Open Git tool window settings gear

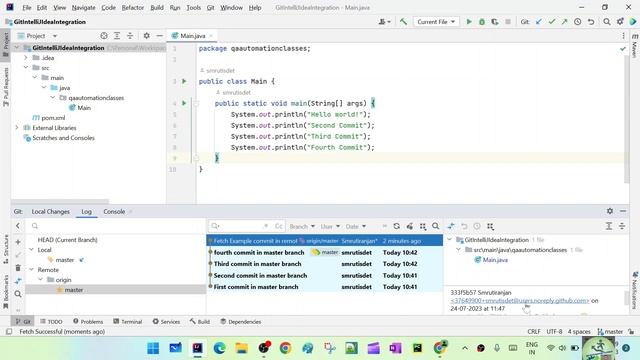tap(610, 211)
